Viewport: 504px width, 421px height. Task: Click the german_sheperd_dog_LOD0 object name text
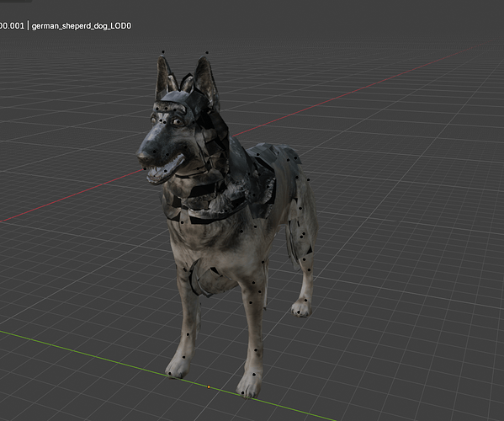(82, 26)
